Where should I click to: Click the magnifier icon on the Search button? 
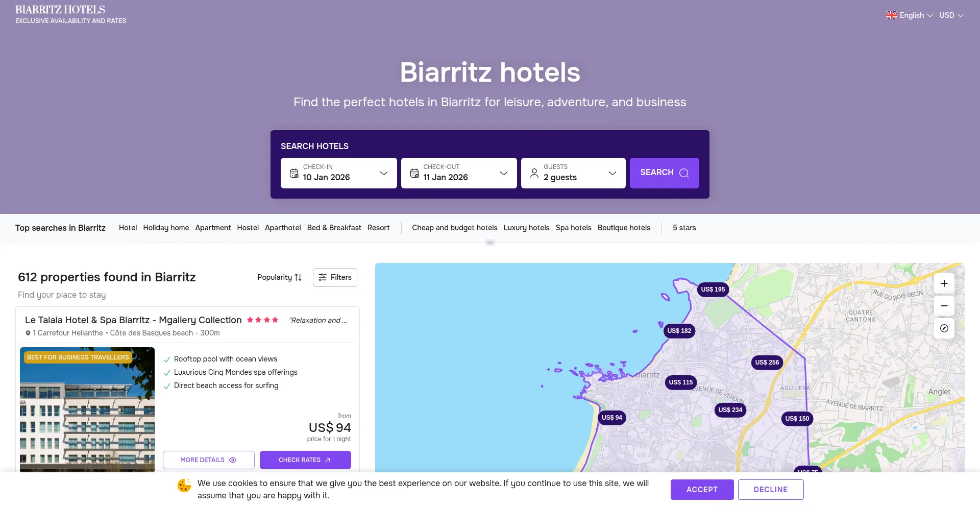click(684, 173)
